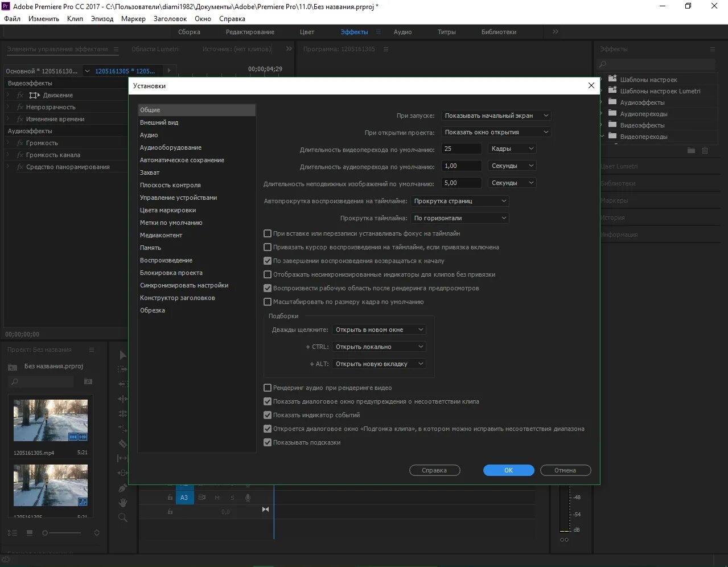Image resolution: width=728 pixels, height=567 pixels.
Task: Click folder-up icon next to Без названия.prproj
Action: pyautogui.click(x=13, y=367)
